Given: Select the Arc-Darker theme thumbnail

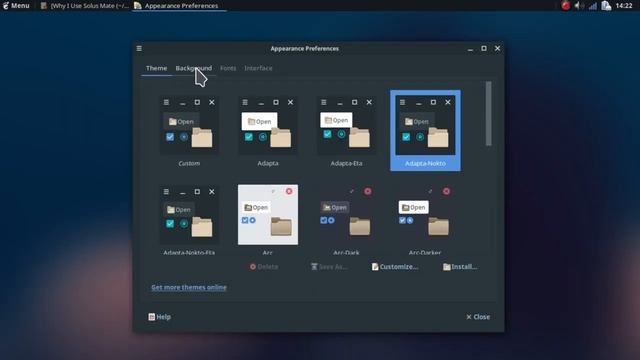Looking at the screenshot, I should (425, 215).
